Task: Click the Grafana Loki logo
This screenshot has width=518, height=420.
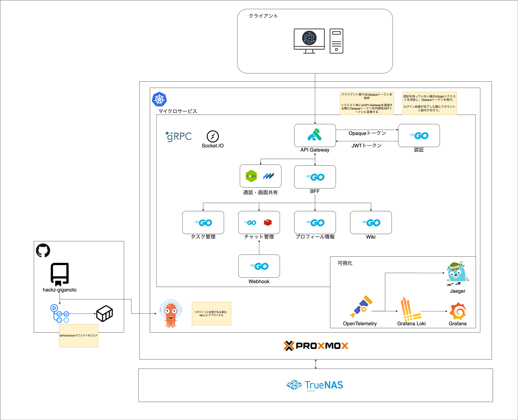Action: pyautogui.click(x=411, y=309)
